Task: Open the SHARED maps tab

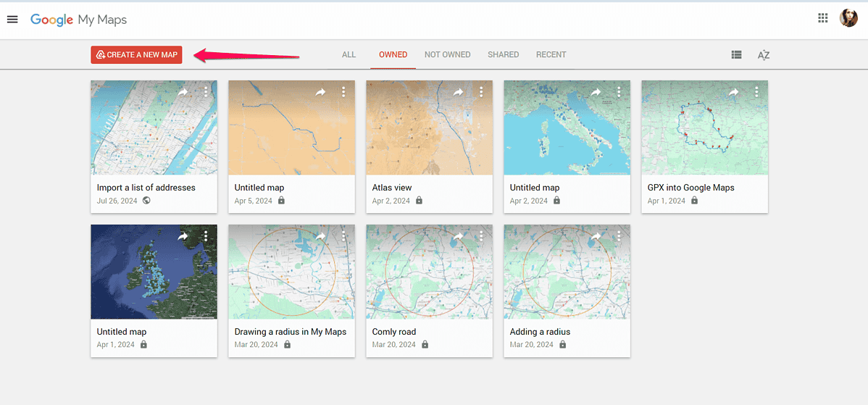Action: (503, 55)
